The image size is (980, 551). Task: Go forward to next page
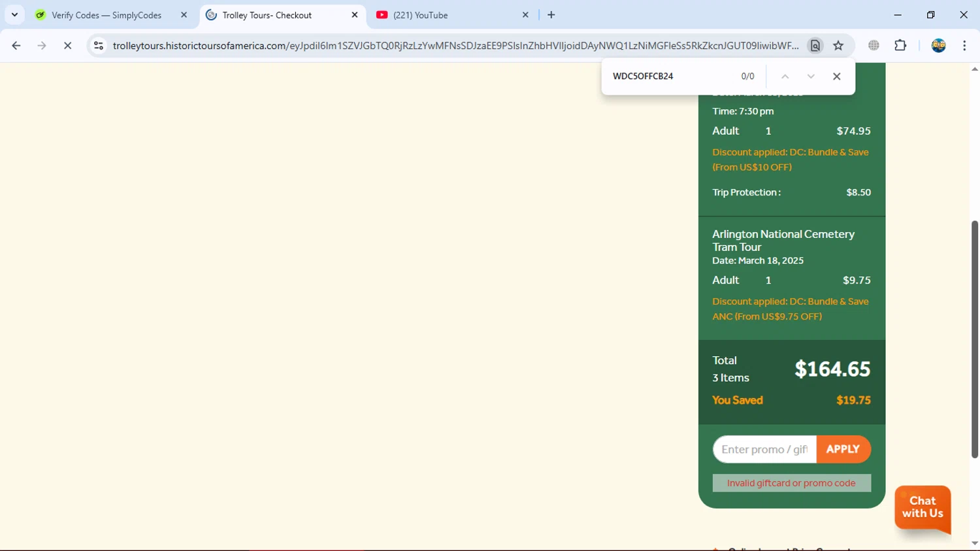[x=42, y=46]
